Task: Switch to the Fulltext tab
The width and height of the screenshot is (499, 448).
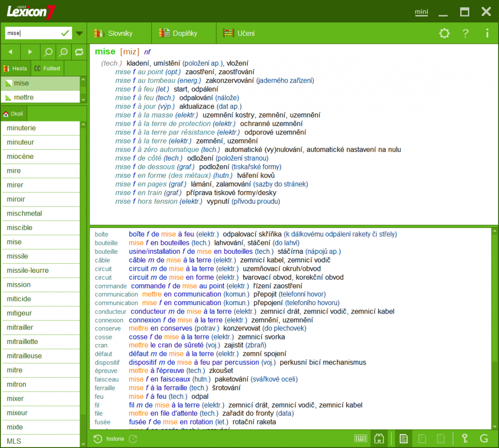Action: [x=47, y=68]
